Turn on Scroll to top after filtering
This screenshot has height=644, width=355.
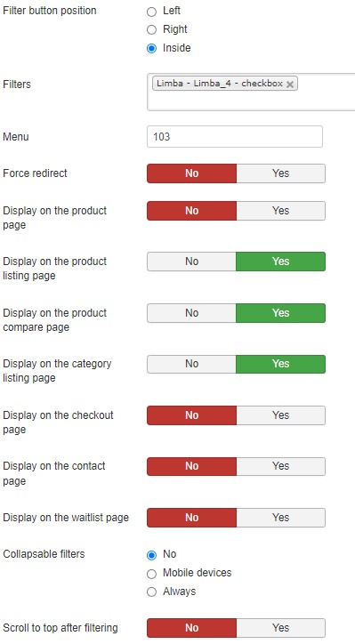click(x=280, y=628)
